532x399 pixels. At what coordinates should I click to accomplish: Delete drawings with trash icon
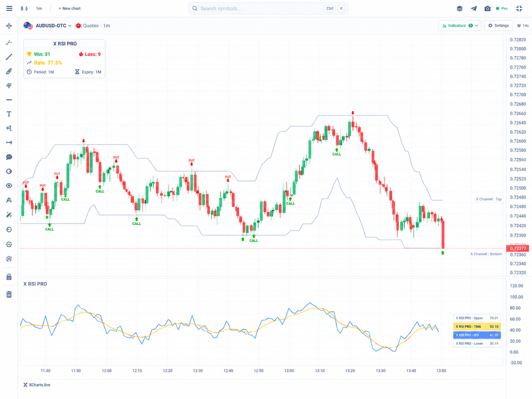(9, 294)
